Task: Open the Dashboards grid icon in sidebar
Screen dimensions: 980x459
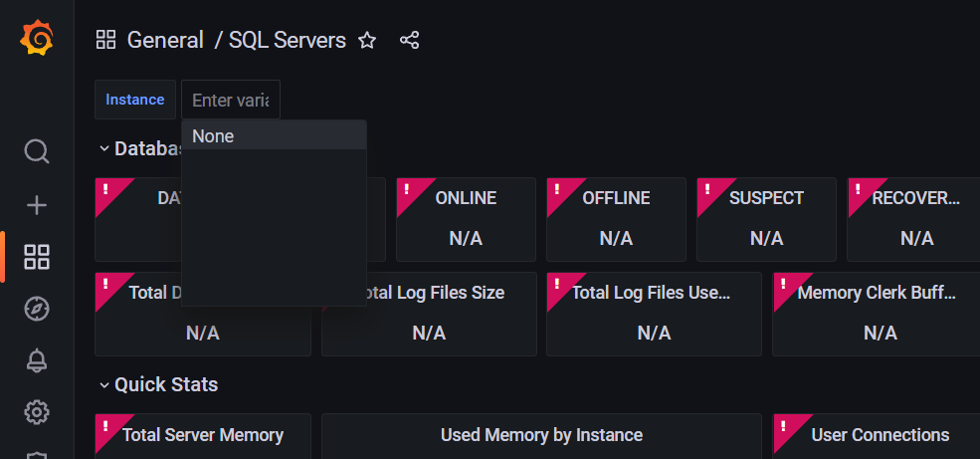Action: click(37, 257)
